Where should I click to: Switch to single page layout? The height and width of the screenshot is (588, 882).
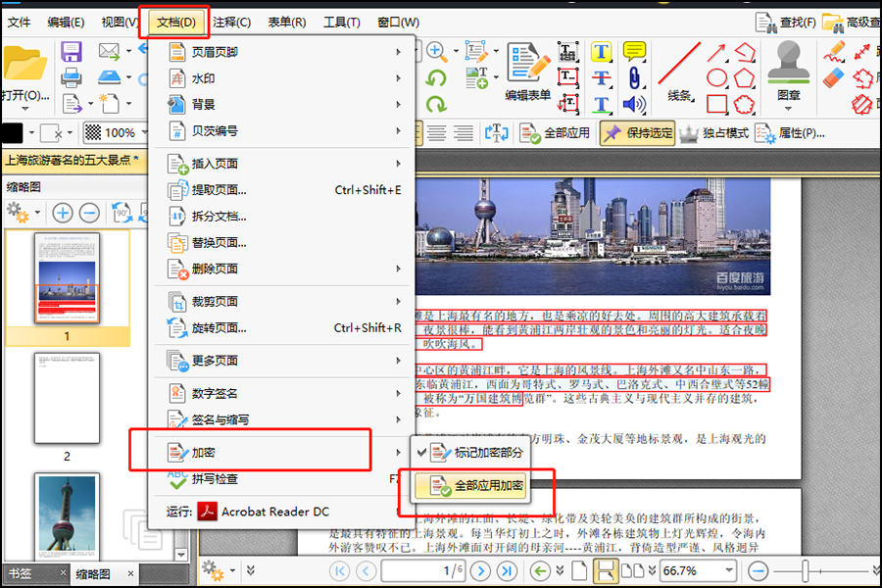[x=579, y=571]
